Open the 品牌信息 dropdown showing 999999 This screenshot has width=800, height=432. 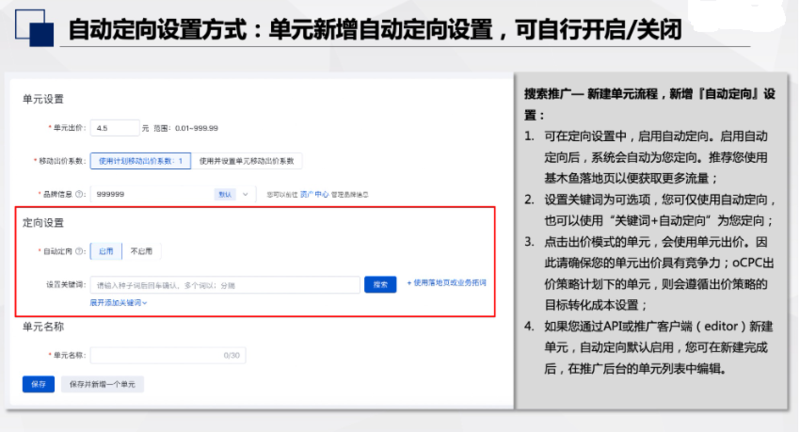coord(172,194)
